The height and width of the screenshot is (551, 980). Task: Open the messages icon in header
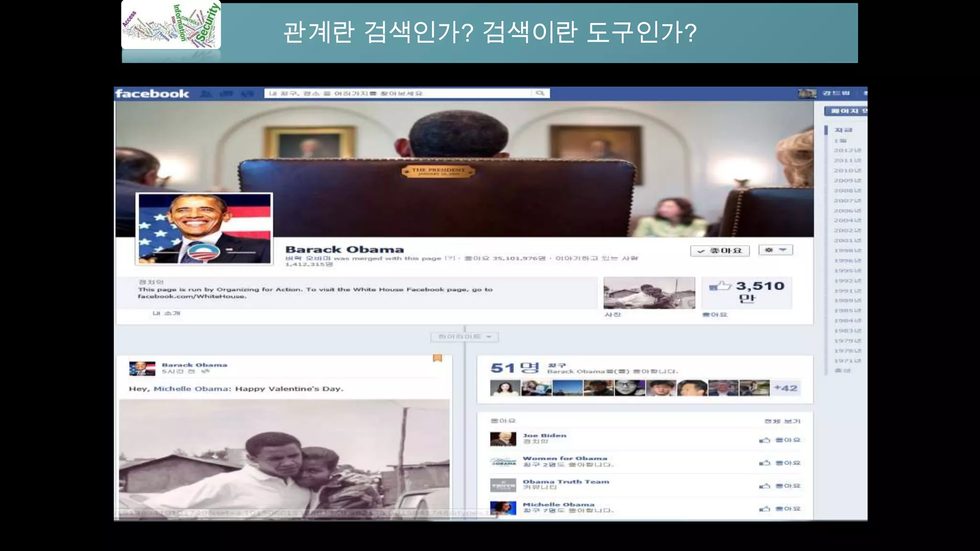(x=227, y=93)
